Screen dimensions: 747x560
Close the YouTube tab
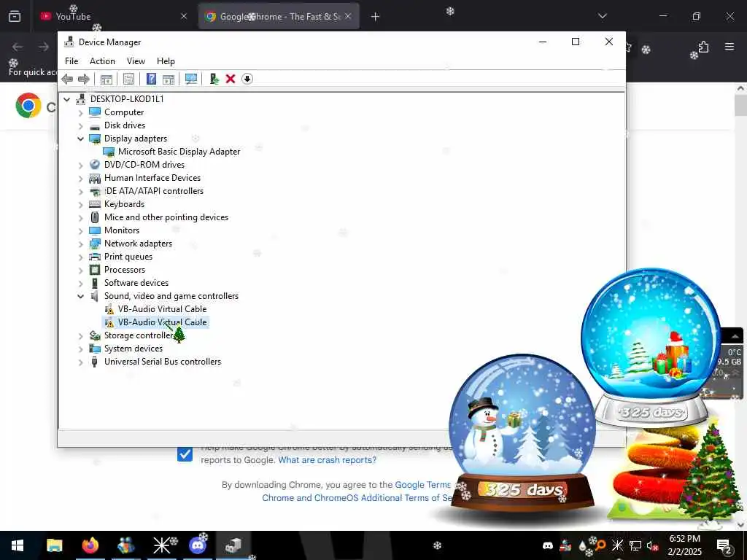184,17
